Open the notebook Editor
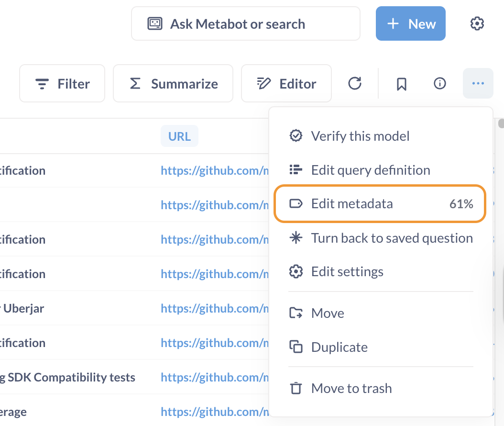Screen dimensions: 504x426 pyautogui.click(x=286, y=84)
